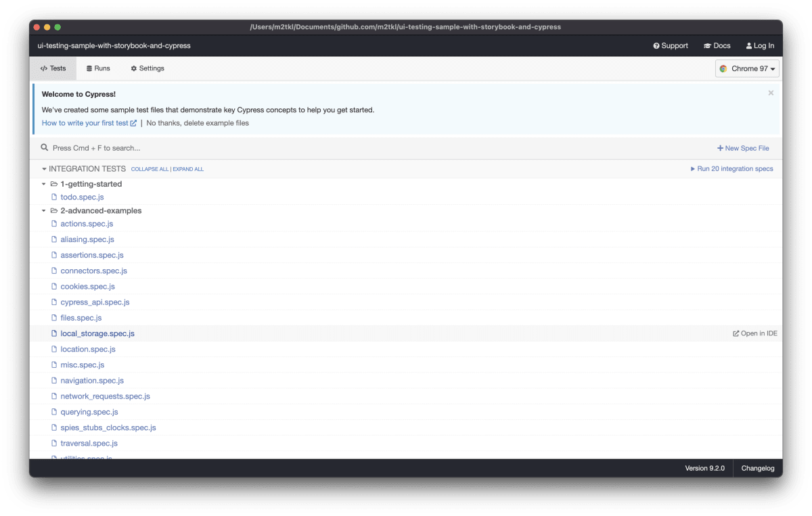
Task: Click the file icon beside navigation.spec.js
Action: coord(54,381)
